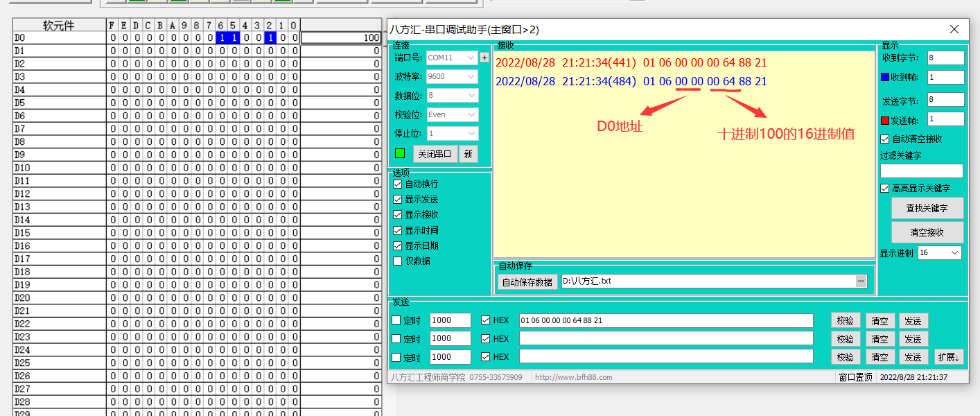Click the green port status indicator
980x416 pixels.
coord(400,153)
